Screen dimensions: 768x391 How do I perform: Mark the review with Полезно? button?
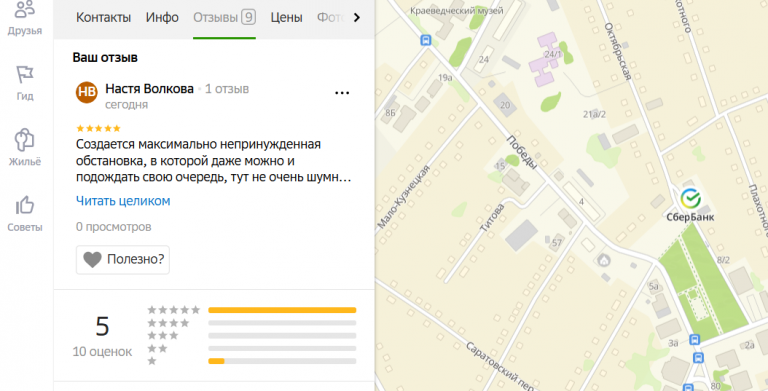123,259
